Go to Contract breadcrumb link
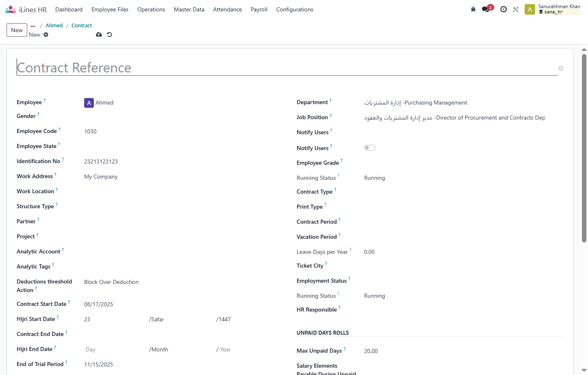588x375 pixels. pos(82,26)
